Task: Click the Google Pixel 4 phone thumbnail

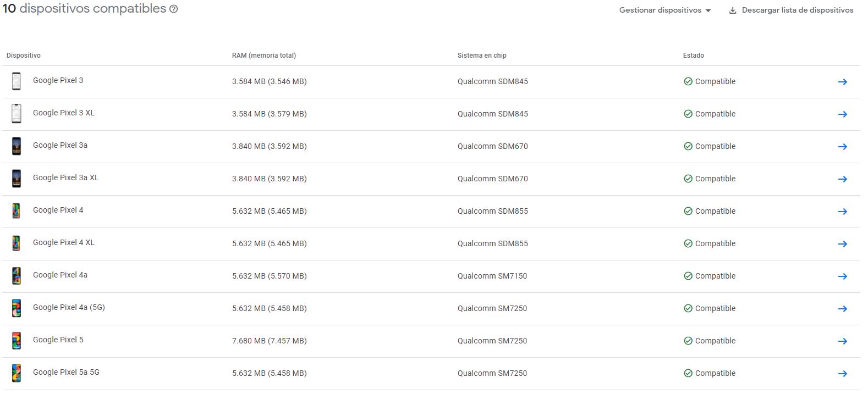Action: (x=17, y=211)
